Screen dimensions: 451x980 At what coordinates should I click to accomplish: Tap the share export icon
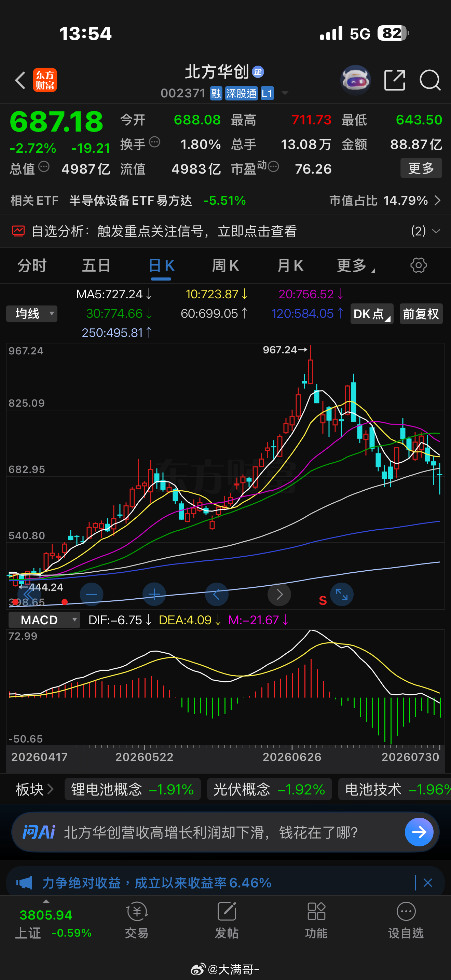click(395, 80)
